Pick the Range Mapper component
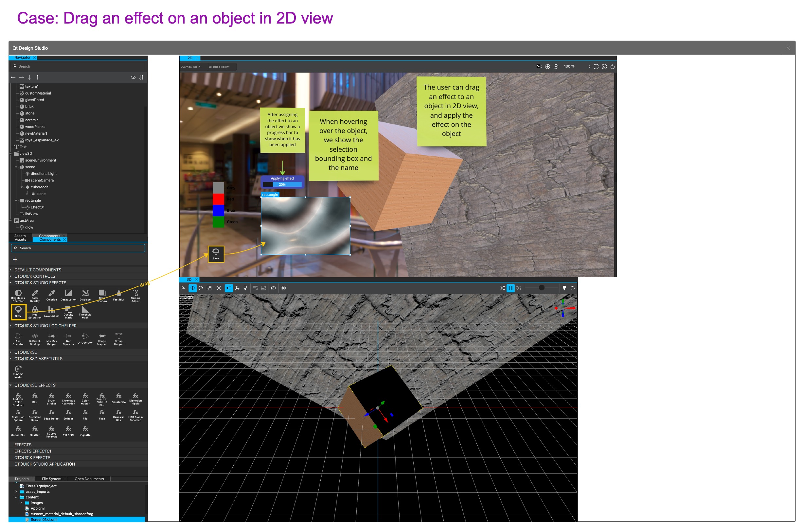Viewport: 804px width, 532px height. [102, 338]
